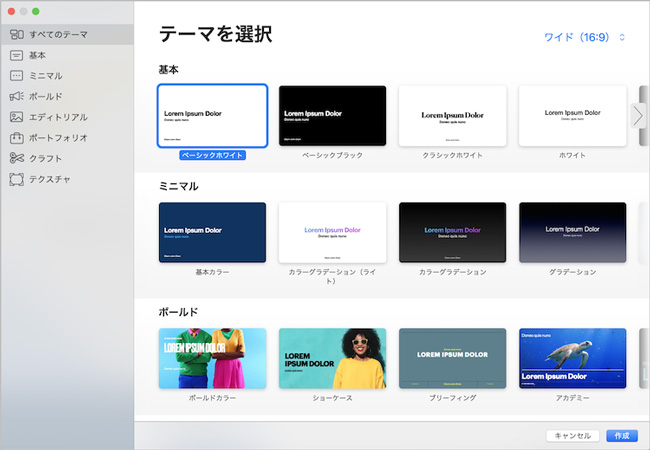Select the dark カラーグラデーション theme thumbnail
The width and height of the screenshot is (650, 450).
(453, 232)
